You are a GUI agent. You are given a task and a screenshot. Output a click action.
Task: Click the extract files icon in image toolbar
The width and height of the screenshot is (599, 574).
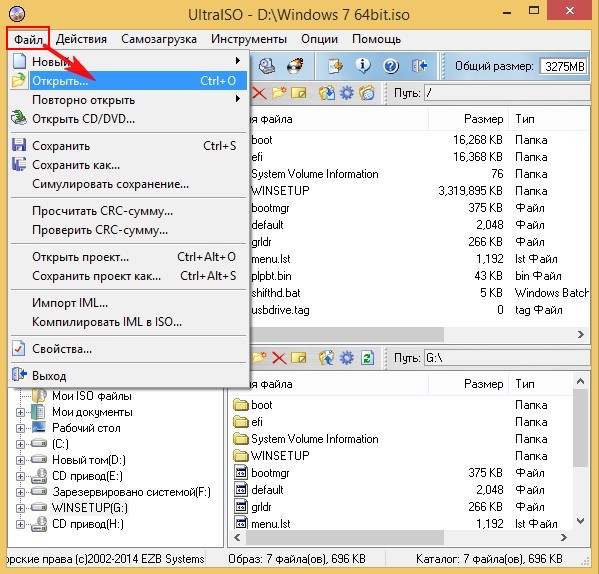tap(327, 93)
